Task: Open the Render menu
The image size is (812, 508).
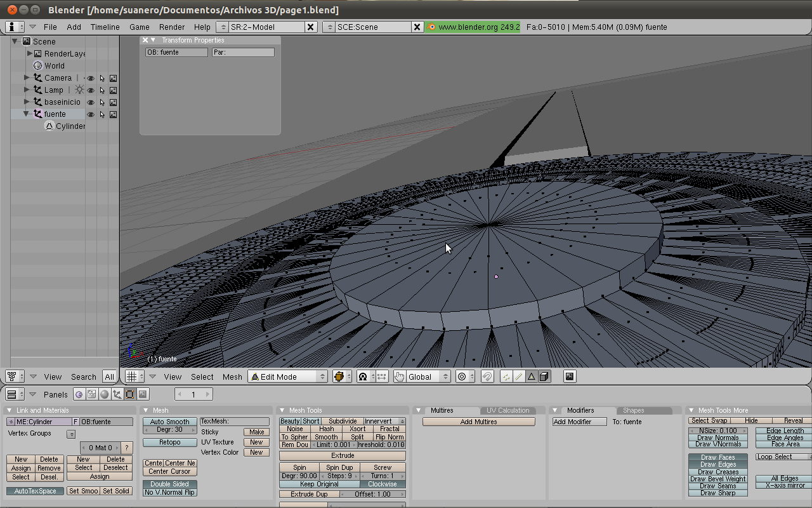Action: (x=172, y=27)
